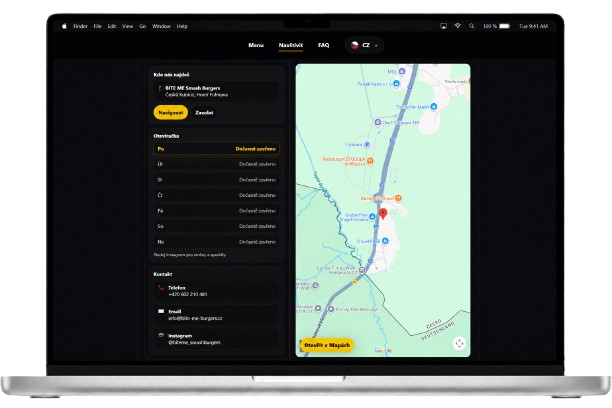Select the highlighted Po opening hours row
This screenshot has width=612, height=408.
217,149
